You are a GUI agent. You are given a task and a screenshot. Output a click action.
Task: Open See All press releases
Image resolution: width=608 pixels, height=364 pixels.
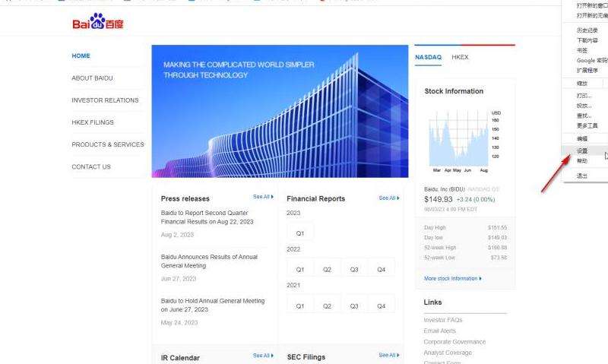click(x=263, y=197)
